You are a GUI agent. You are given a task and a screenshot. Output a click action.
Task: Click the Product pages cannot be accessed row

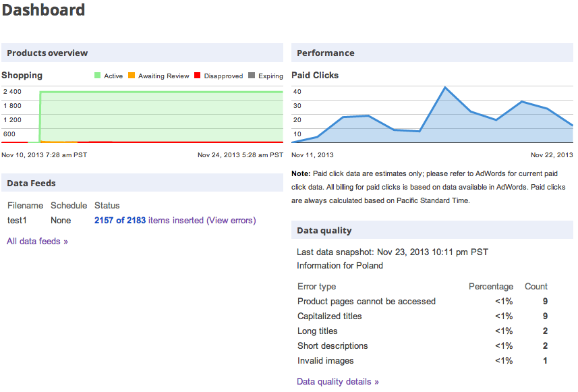tap(422, 302)
